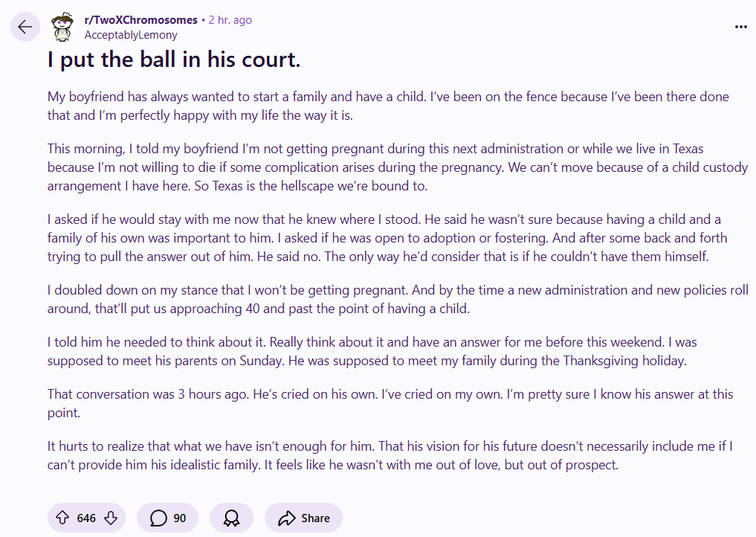Viewport: 756px width, 537px height.
Task: Open the 90 comments
Action: click(168, 518)
